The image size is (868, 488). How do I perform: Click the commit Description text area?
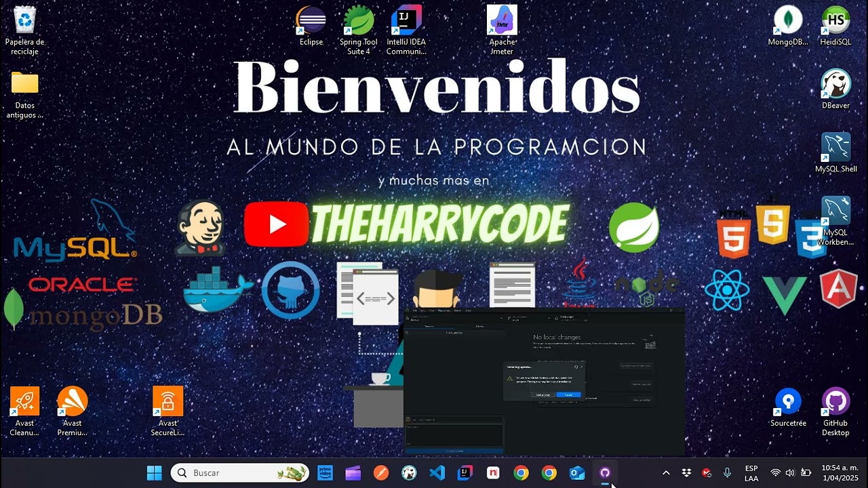point(454,435)
